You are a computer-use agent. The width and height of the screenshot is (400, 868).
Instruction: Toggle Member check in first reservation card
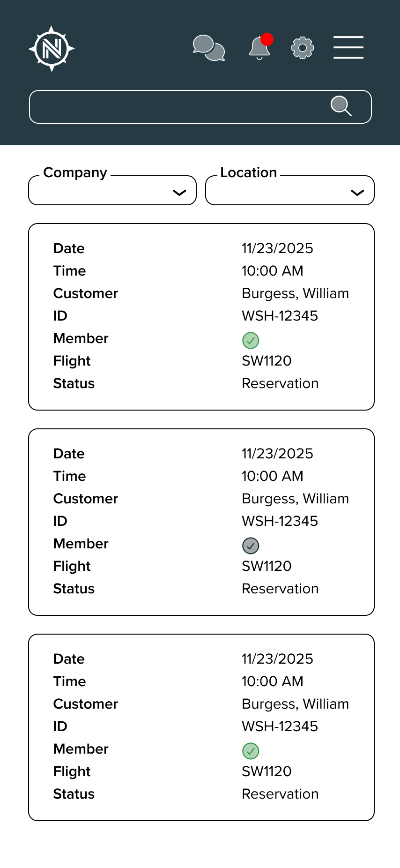pos(251,340)
